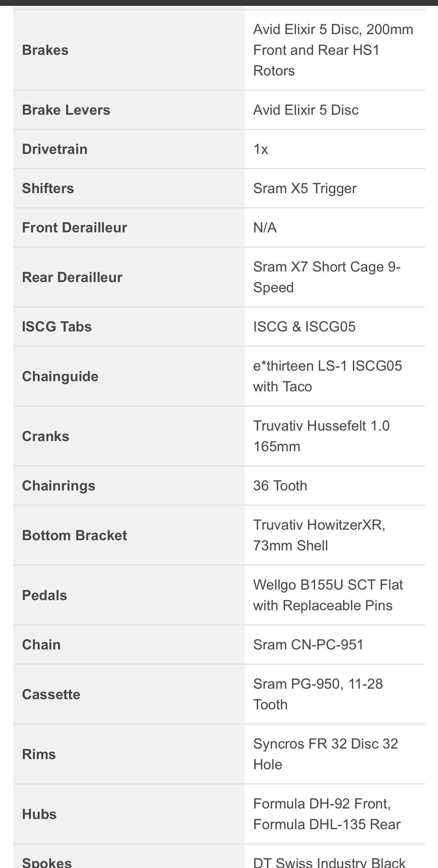The width and height of the screenshot is (438, 868).
Task: Click the Spokes row label
Action: [x=47, y=862]
